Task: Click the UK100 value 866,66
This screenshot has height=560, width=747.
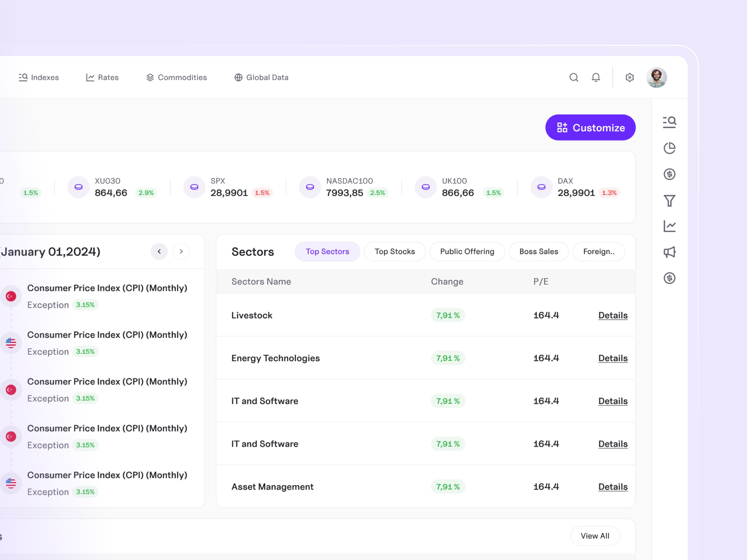Action: 458,193
